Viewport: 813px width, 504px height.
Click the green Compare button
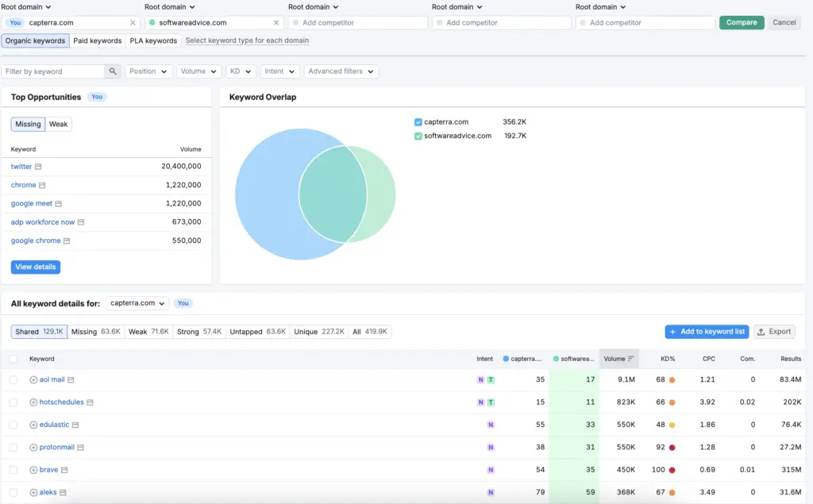(742, 23)
